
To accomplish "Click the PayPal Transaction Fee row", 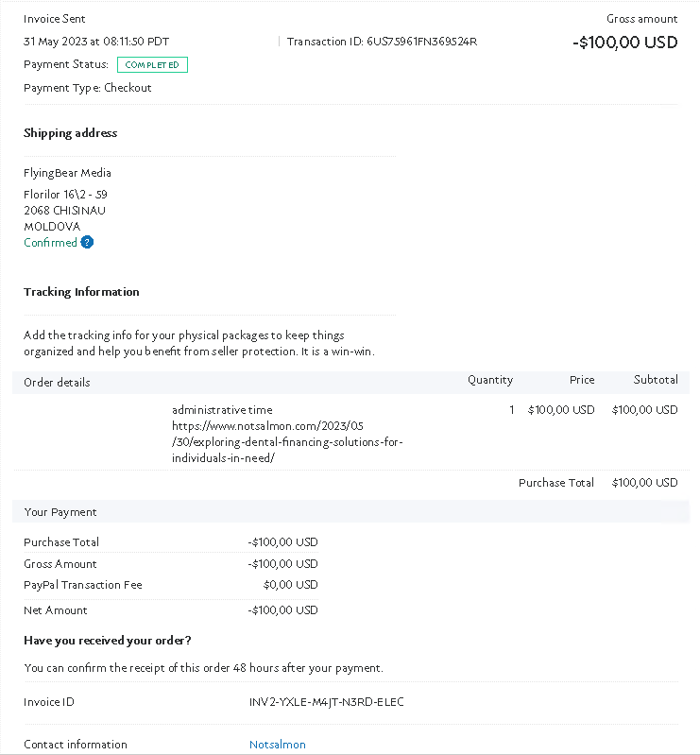I will pyautogui.click(x=171, y=585).
